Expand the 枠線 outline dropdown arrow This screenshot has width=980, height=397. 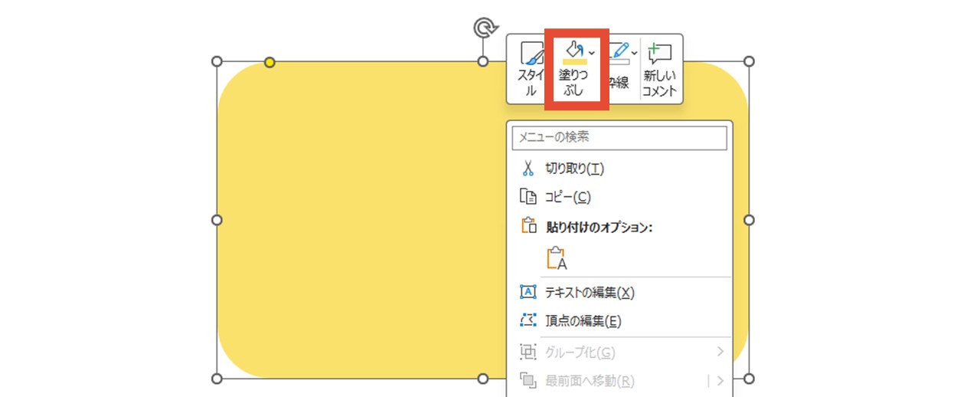tap(634, 54)
